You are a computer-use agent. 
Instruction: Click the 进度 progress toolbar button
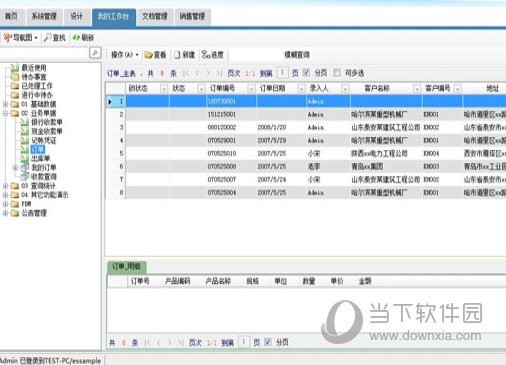213,55
